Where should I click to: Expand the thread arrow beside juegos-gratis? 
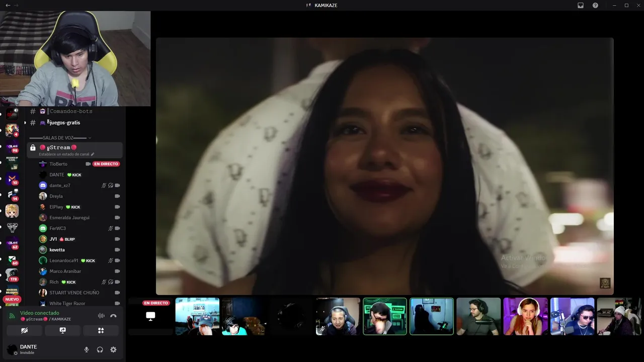click(x=25, y=123)
